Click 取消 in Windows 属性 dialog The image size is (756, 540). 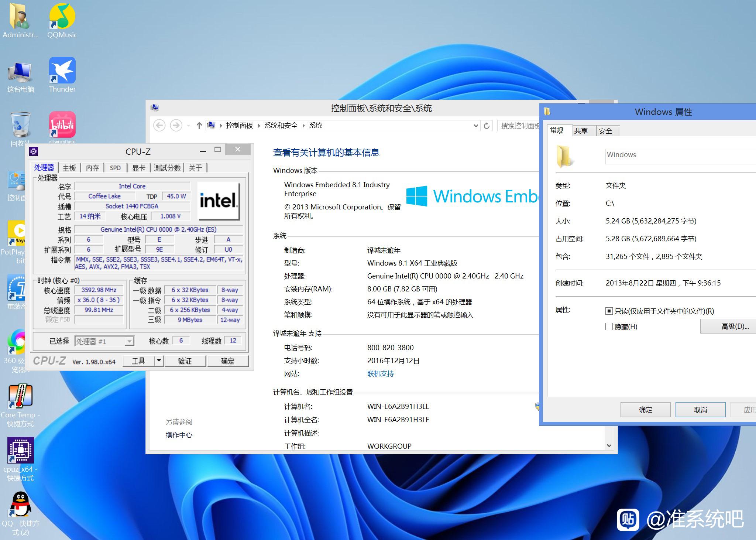tap(700, 410)
